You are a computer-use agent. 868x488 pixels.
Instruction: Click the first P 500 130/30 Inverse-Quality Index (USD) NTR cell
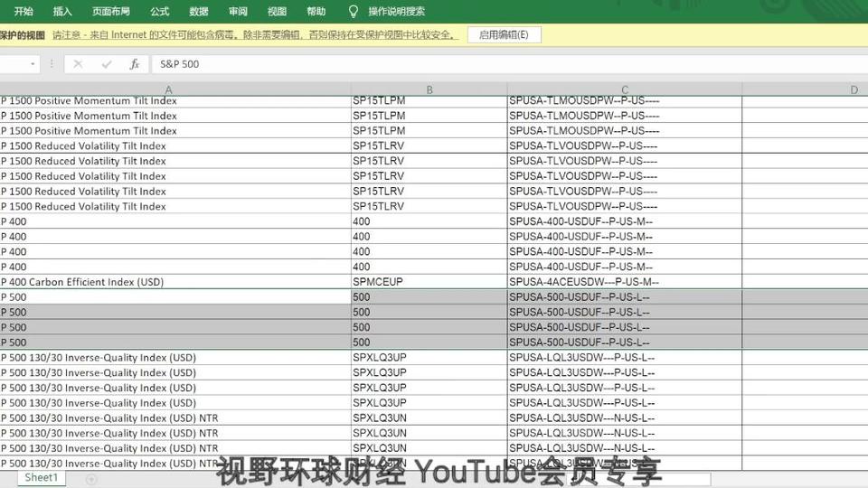coord(175,418)
